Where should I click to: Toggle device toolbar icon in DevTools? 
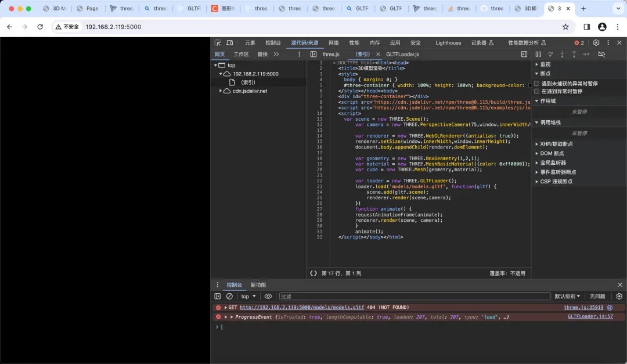pyautogui.click(x=229, y=43)
